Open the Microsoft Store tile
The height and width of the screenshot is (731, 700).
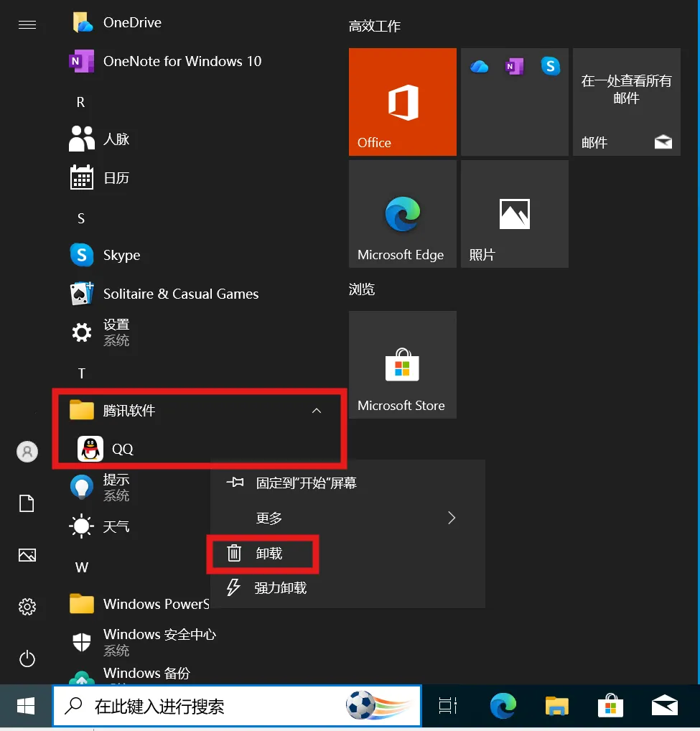(x=403, y=365)
